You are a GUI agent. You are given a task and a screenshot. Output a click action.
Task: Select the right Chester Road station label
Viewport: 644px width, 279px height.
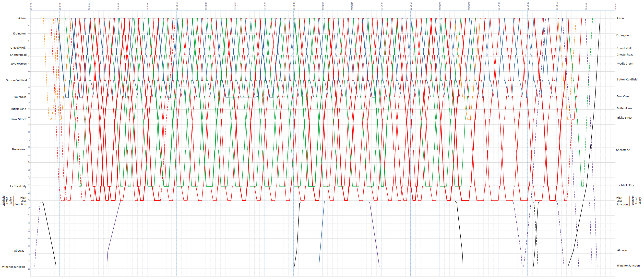pos(625,55)
